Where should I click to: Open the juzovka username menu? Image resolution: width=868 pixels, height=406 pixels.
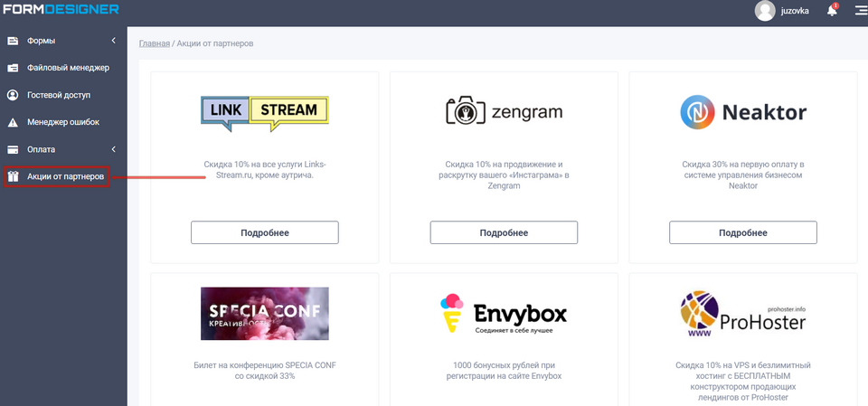[800, 11]
